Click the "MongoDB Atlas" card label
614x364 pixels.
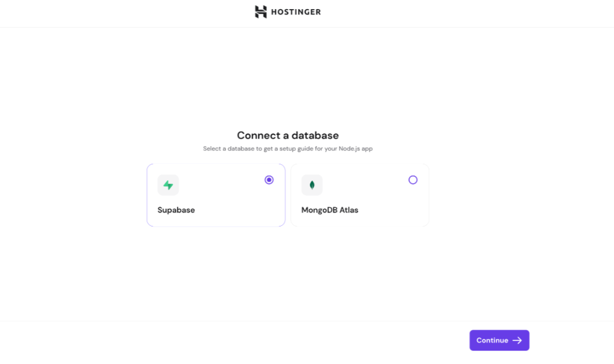pos(330,210)
